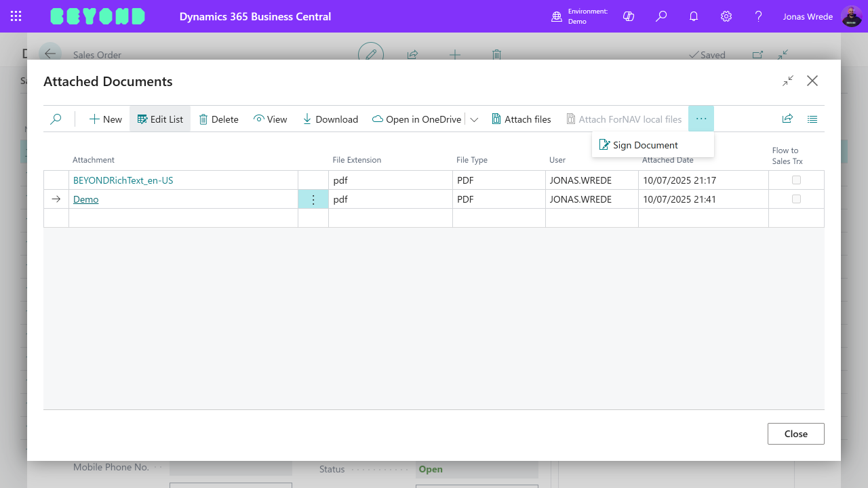Open the Demo attachment link
This screenshot has width=868, height=488.
pyautogui.click(x=85, y=199)
